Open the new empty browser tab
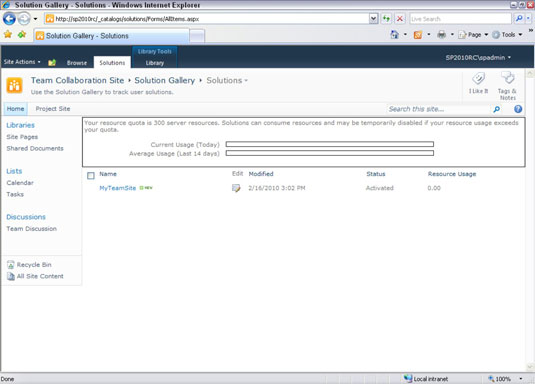Image resolution: width=535 pixels, height=384 pixels. pyautogui.click(x=197, y=36)
